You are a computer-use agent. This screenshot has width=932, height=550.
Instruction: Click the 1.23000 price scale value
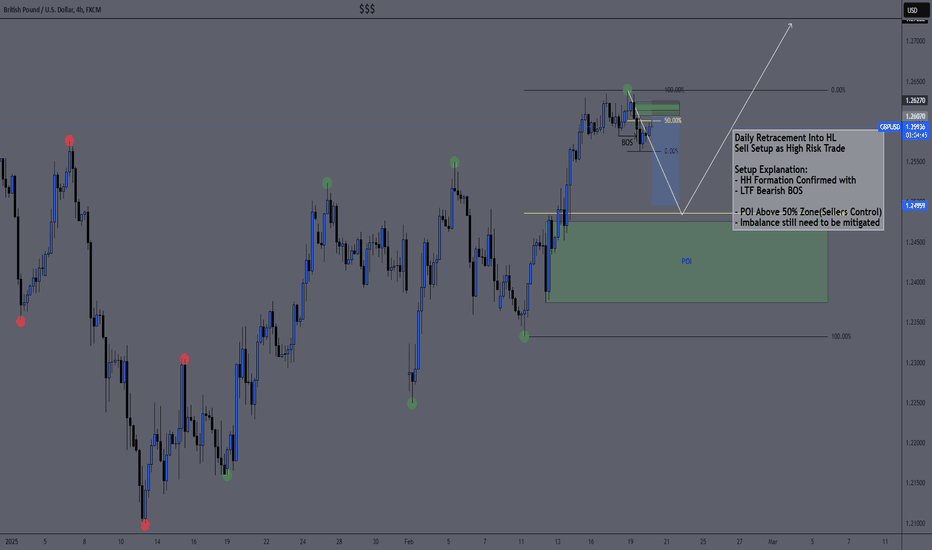pos(915,363)
